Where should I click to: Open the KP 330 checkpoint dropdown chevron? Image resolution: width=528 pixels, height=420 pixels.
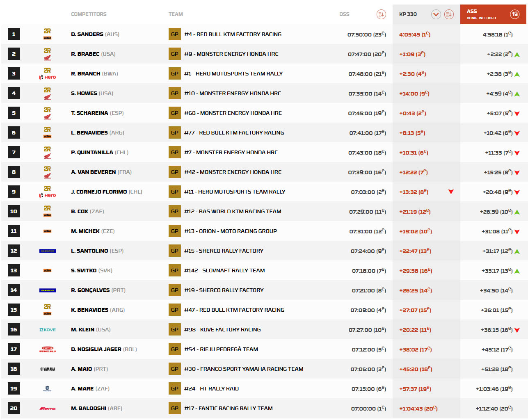tap(436, 14)
